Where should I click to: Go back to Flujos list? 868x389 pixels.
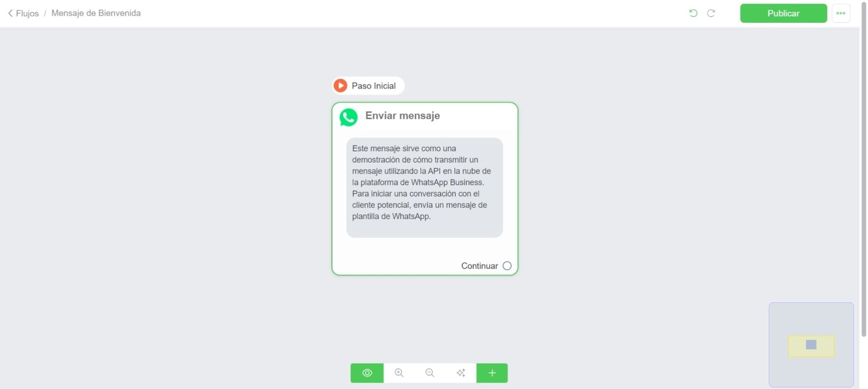point(27,13)
